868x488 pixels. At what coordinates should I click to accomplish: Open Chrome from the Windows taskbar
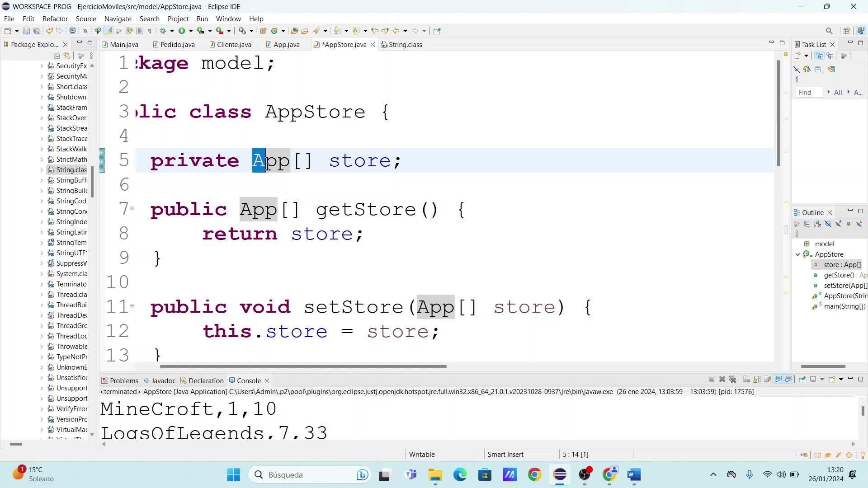[x=534, y=474]
